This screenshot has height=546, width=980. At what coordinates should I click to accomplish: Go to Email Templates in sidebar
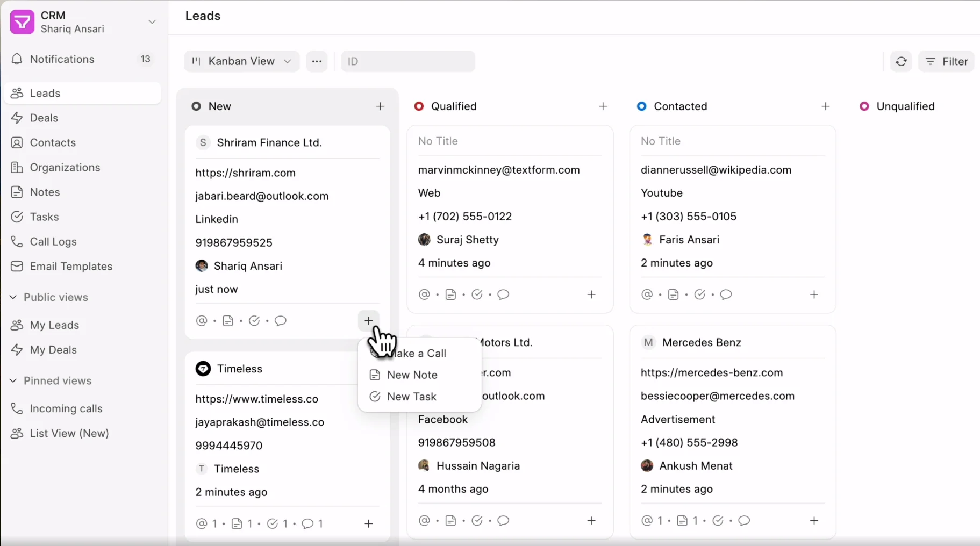pyautogui.click(x=71, y=267)
